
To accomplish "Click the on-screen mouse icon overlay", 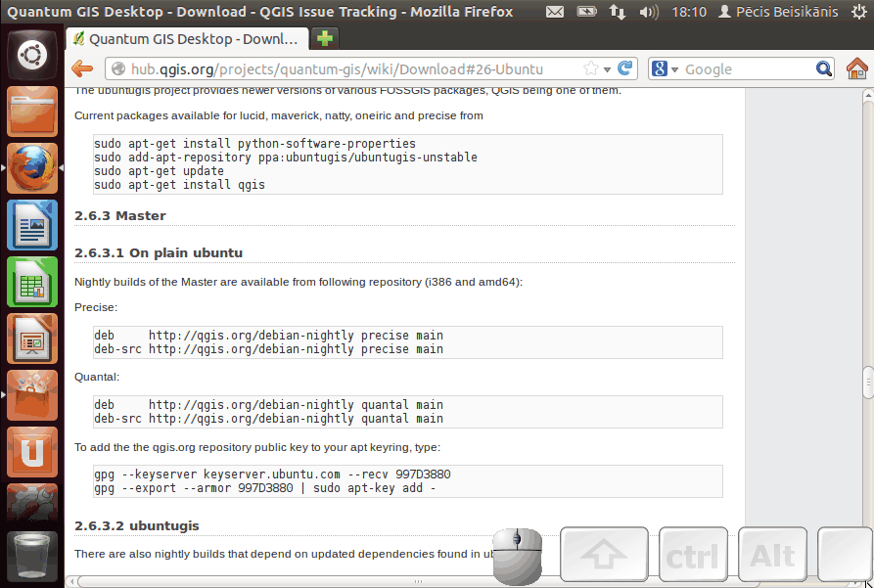I will coord(518,556).
